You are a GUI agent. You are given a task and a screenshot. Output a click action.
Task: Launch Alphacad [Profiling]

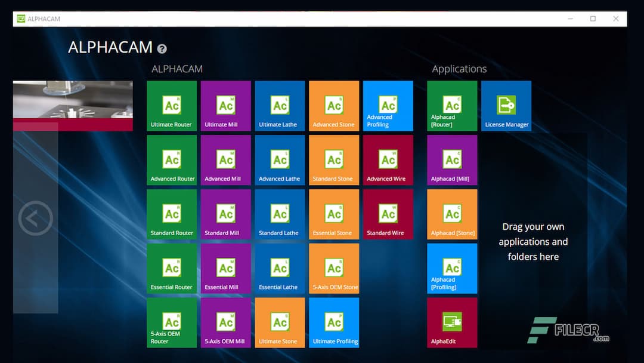(x=451, y=268)
